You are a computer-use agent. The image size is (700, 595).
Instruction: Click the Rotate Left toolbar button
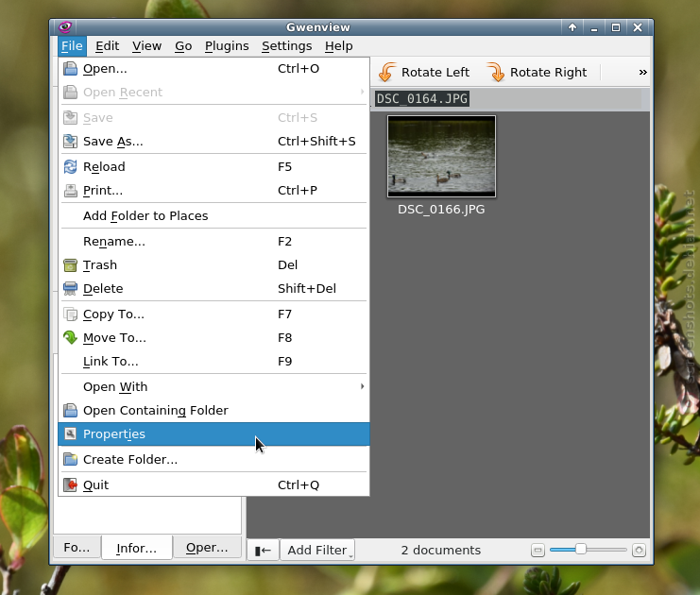(x=424, y=73)
